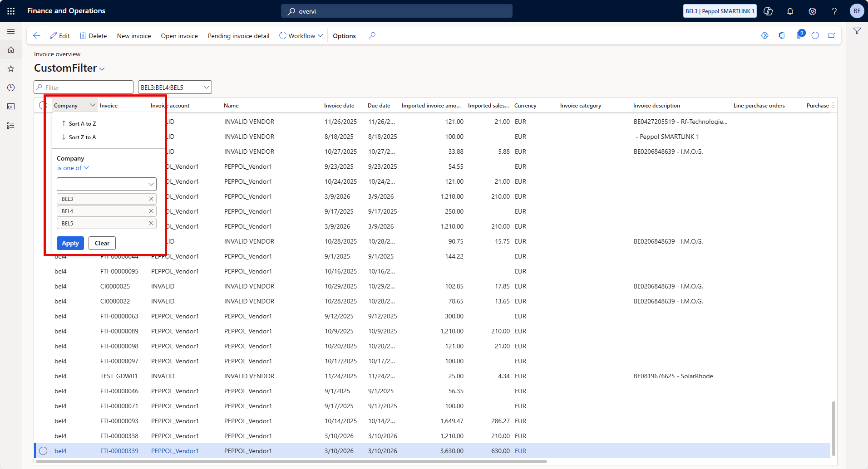The width and height of the screenshot is (868, 469).
Task: Expand the Workflow menu
Action: [301, 36]
